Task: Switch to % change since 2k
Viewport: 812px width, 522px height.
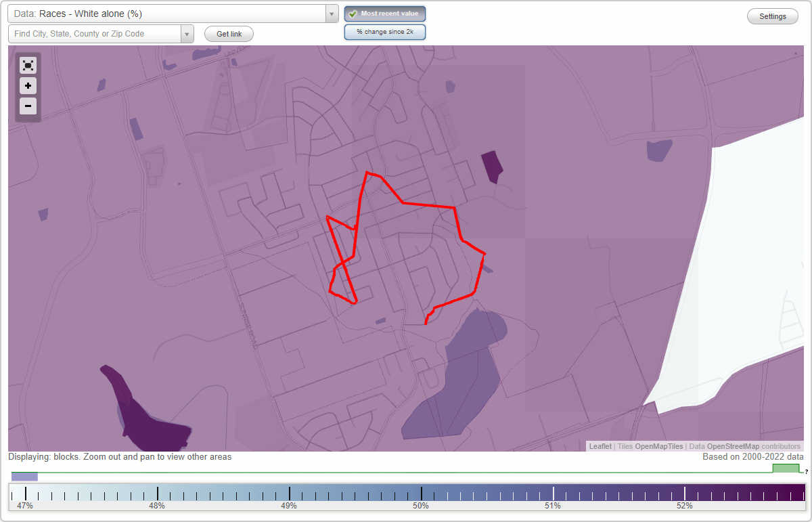Action: coord(385,32)
